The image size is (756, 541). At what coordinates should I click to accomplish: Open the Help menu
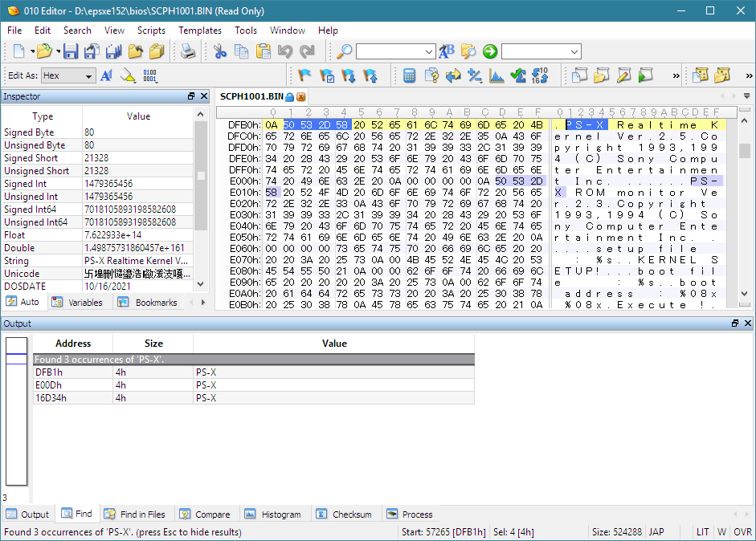(x=328, y=30)
